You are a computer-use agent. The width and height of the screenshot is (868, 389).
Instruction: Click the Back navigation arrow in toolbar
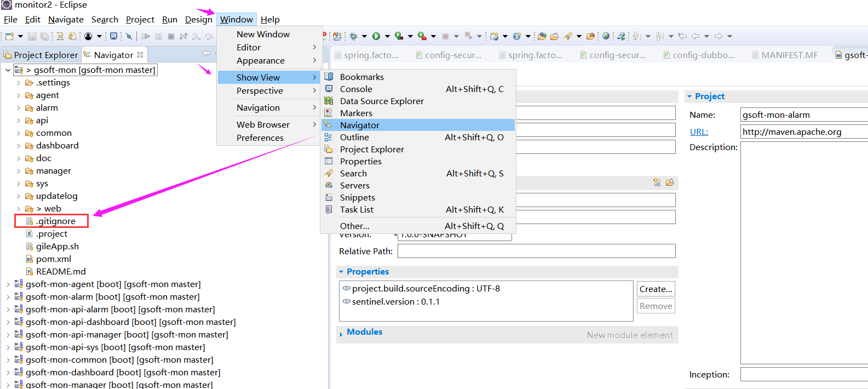(x=694, y=36)
